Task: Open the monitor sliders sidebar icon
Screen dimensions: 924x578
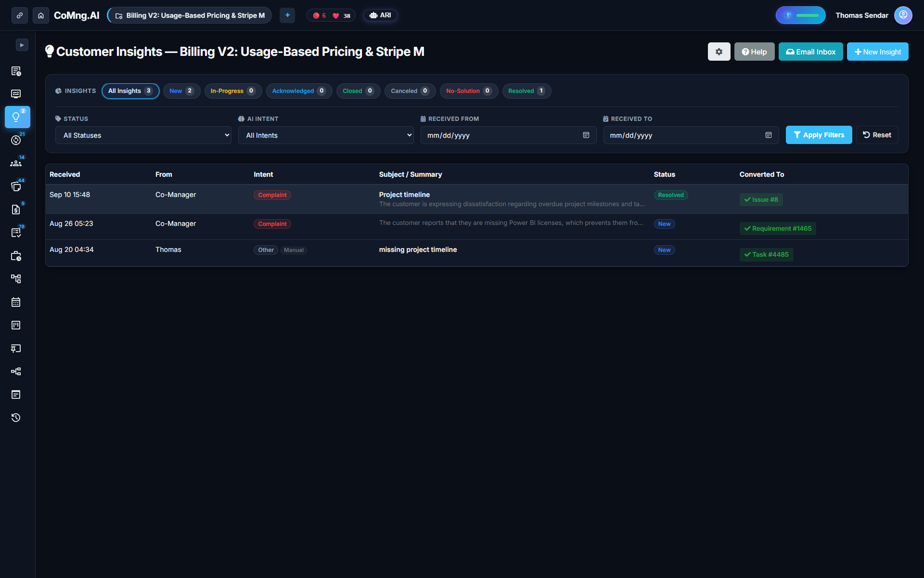Action: click(16, 94)
